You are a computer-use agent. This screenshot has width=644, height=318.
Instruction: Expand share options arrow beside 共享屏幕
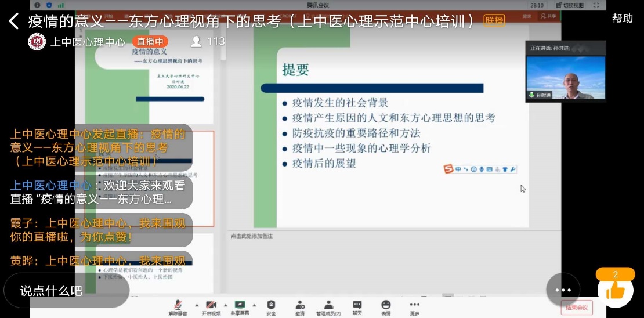click(x=255, y=305)
